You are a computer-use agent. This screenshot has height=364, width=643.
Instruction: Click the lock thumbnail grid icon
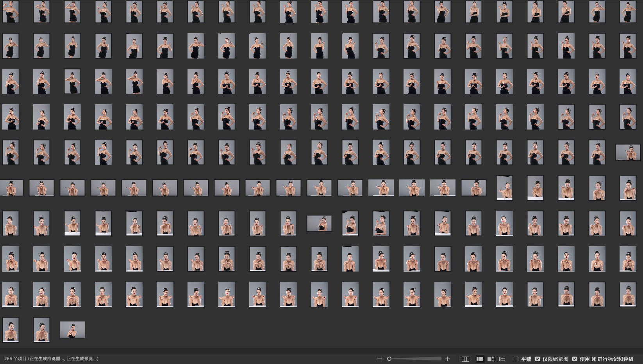465,359
